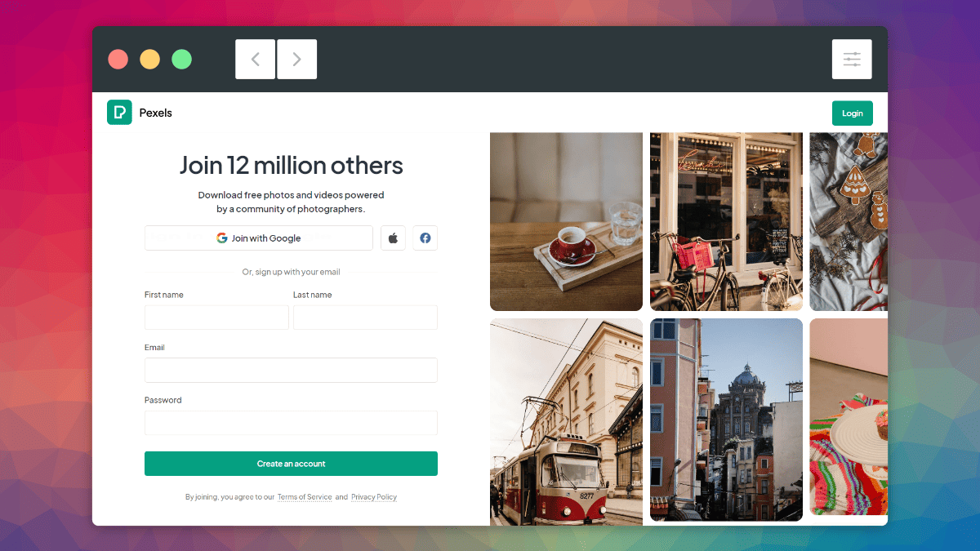Go back with the left arrow button

pyautogui.click(x=256, y=59)
